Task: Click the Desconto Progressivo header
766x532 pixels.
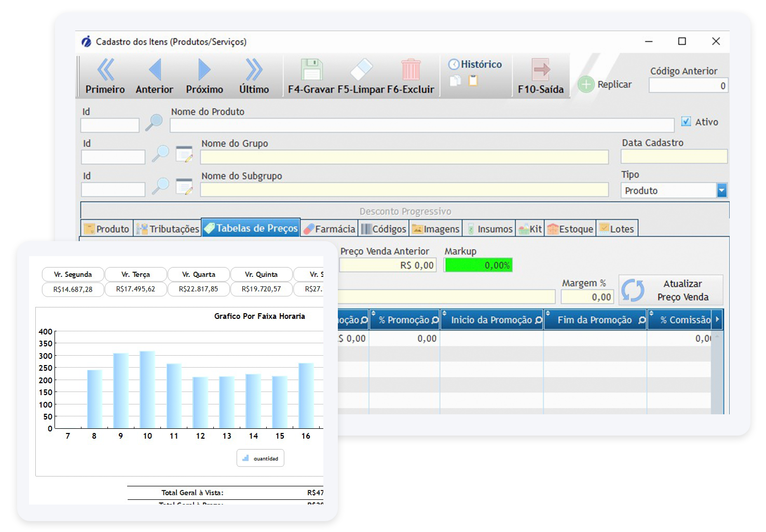Action: [405, 211]
